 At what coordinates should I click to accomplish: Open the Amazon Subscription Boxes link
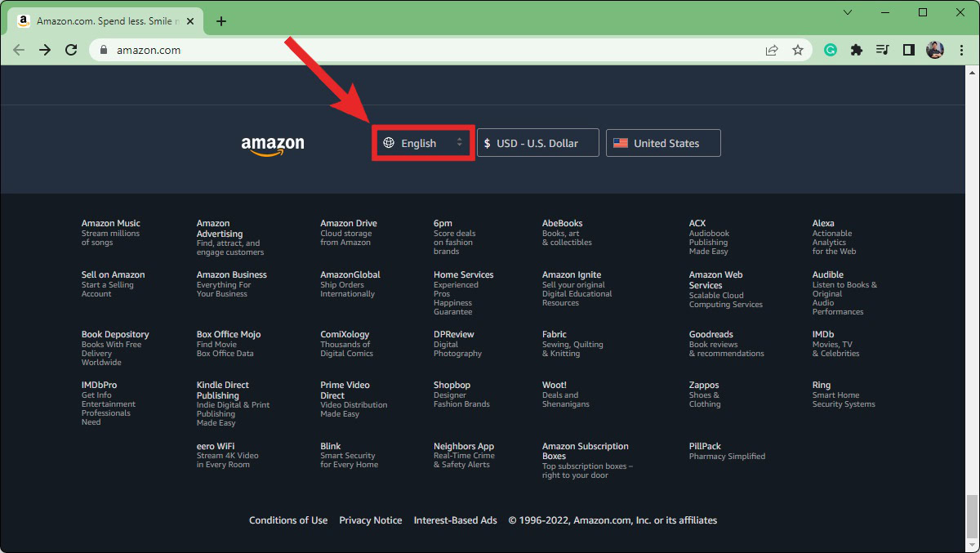coord(586,452)
